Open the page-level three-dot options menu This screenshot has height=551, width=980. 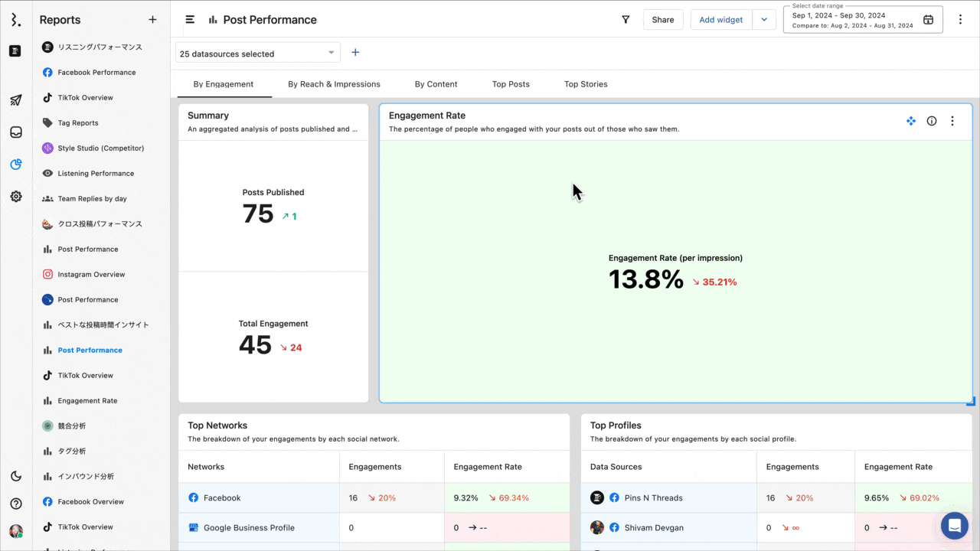(961, 20)
